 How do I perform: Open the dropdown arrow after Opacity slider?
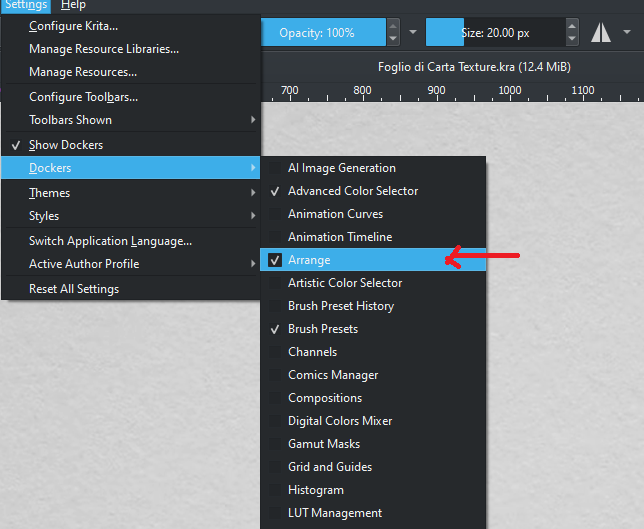(414, 32)
